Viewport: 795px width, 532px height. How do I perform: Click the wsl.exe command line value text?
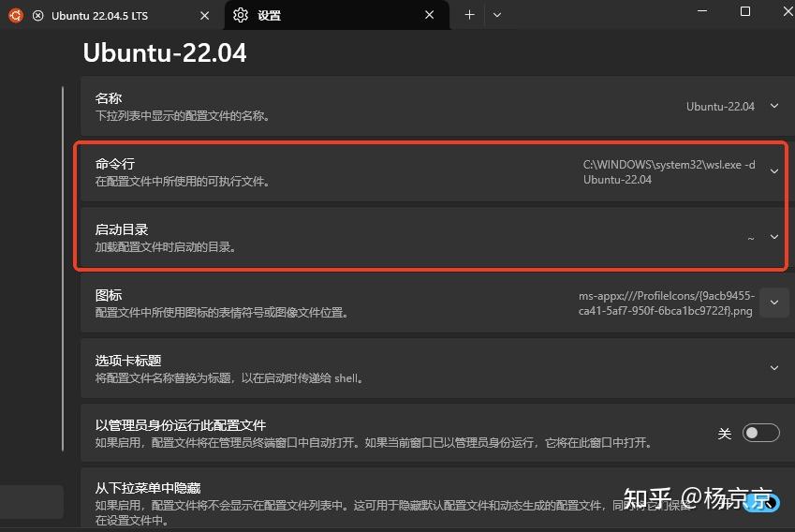[x=669, y=172]
